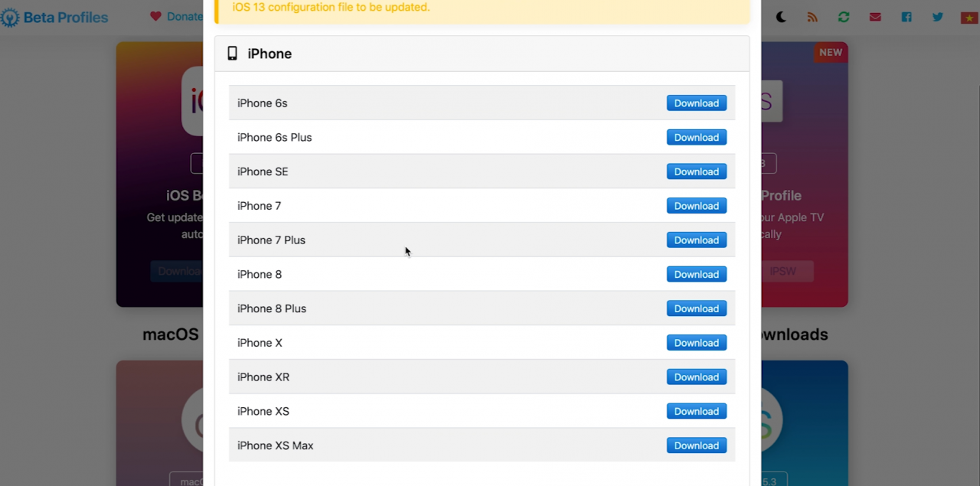Download the iPhone XS Max profile
Image resolution: width=980 pixels, height=486 pixels.
pos(697,445)
